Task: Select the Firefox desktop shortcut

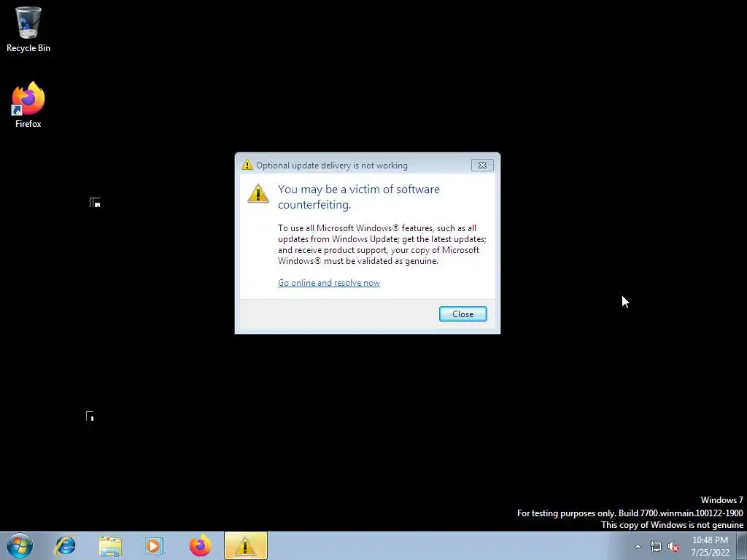Action: click(28, 105)
